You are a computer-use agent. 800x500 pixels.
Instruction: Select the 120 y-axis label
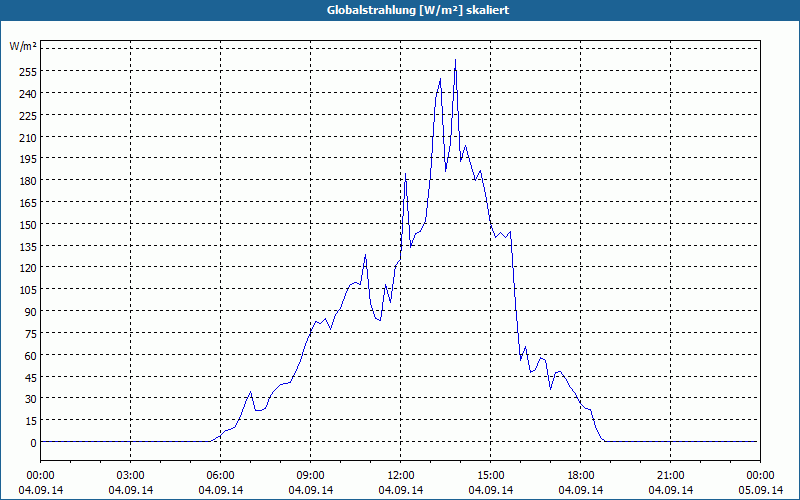(x=27, y=268)
